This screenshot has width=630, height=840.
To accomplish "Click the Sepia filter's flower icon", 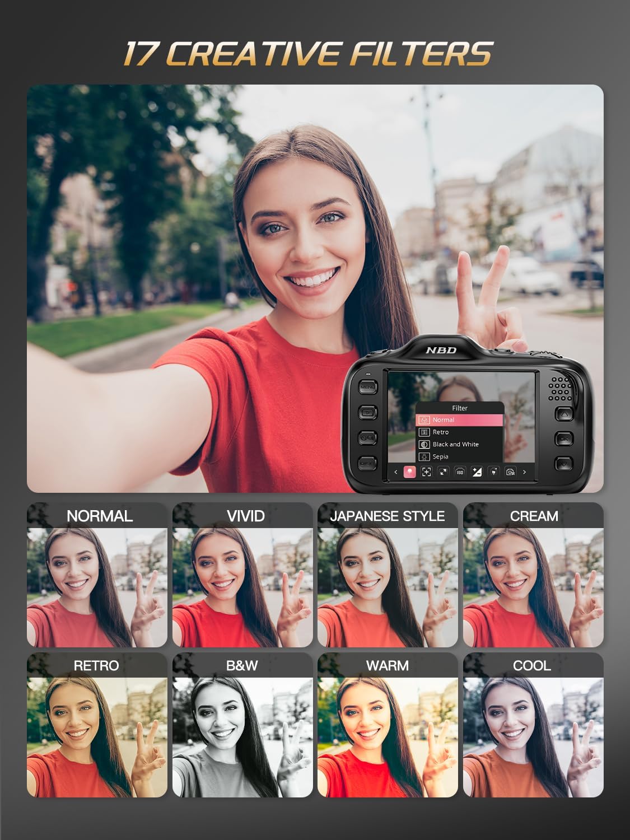I will tap(424, 456).
